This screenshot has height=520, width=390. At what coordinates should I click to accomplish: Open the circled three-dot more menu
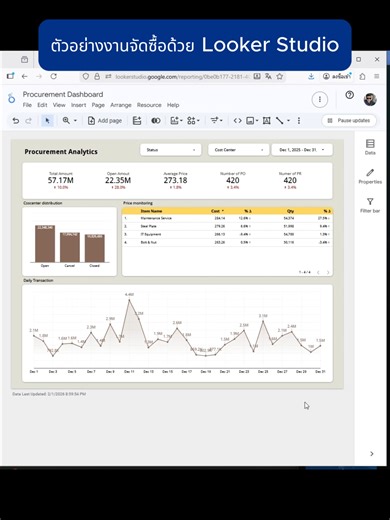[320, 99]
